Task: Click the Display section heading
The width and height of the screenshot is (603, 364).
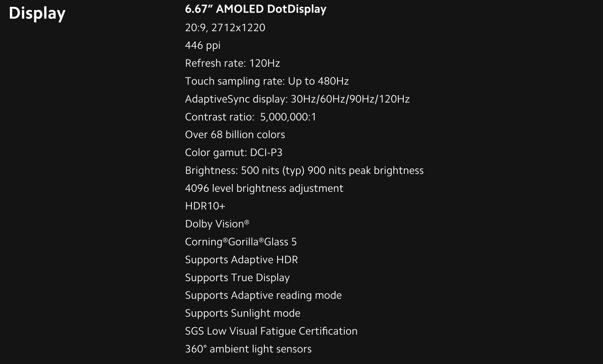Action: [37, 13]
